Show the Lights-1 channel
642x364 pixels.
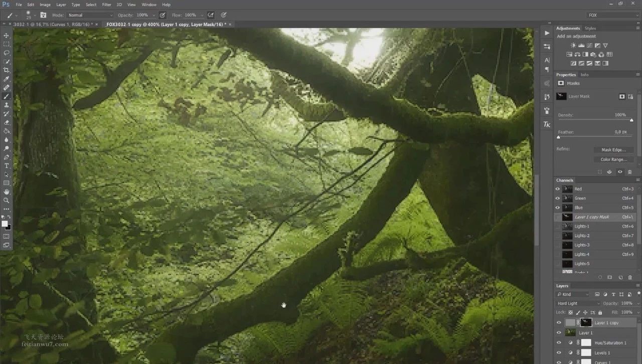click(557, 227)
